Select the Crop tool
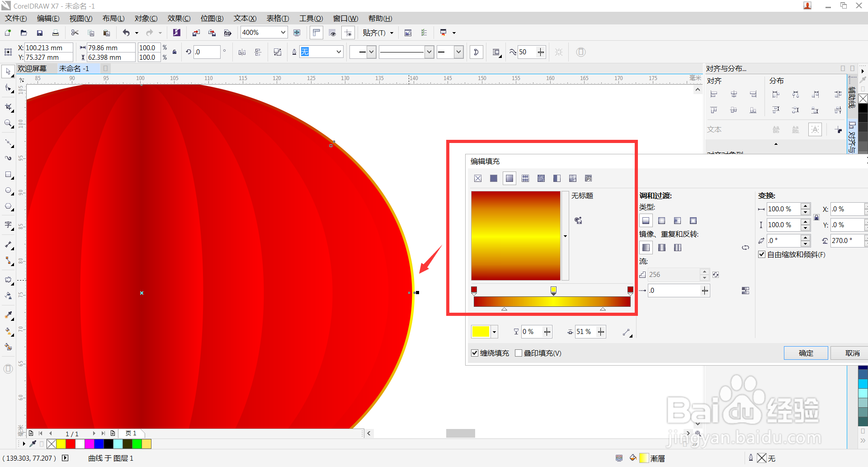Screen dimensions: 868x467 coord(8,107)
